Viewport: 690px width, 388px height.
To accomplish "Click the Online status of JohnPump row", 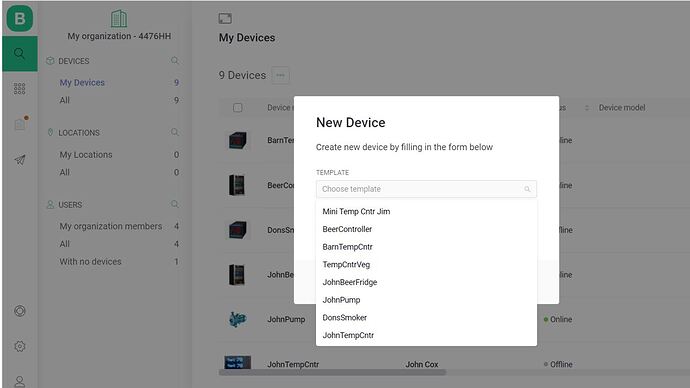I will [x=558, y=319].
